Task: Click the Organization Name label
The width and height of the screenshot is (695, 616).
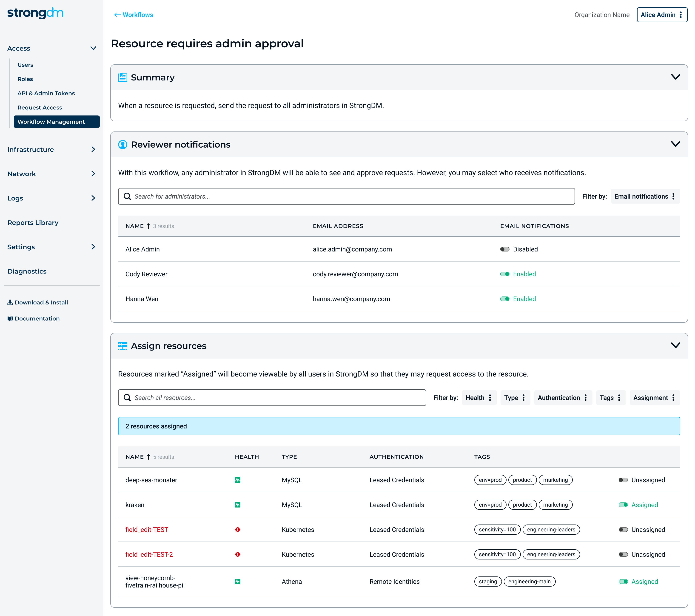Action: (602, 15)
